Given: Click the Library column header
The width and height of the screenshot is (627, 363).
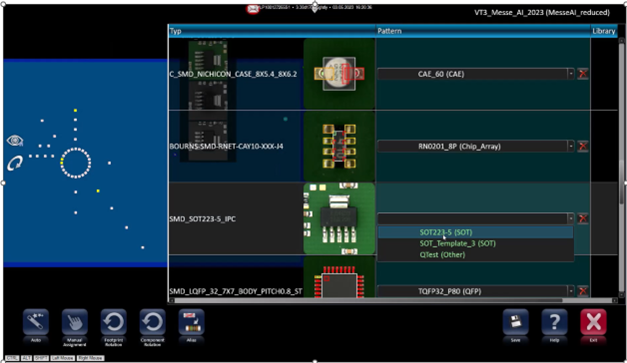Looking at the screenshot, I should click(x=604, y=31).
